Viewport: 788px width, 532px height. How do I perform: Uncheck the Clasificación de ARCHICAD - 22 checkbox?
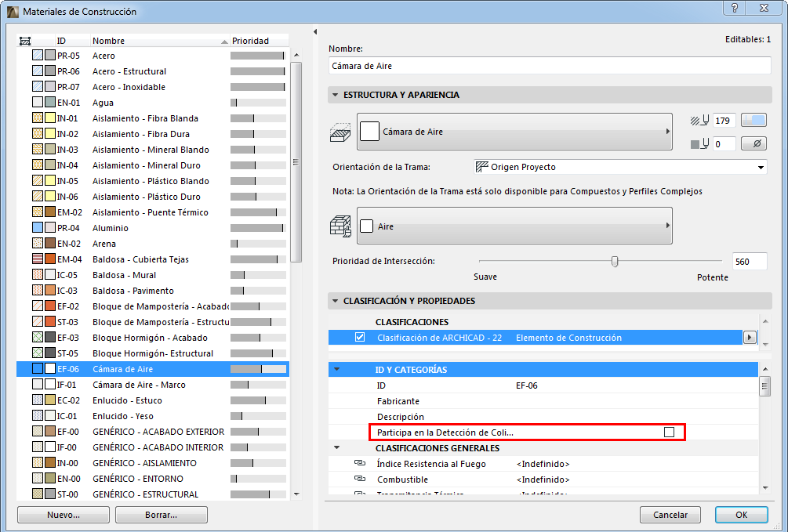tap(359, 337)
